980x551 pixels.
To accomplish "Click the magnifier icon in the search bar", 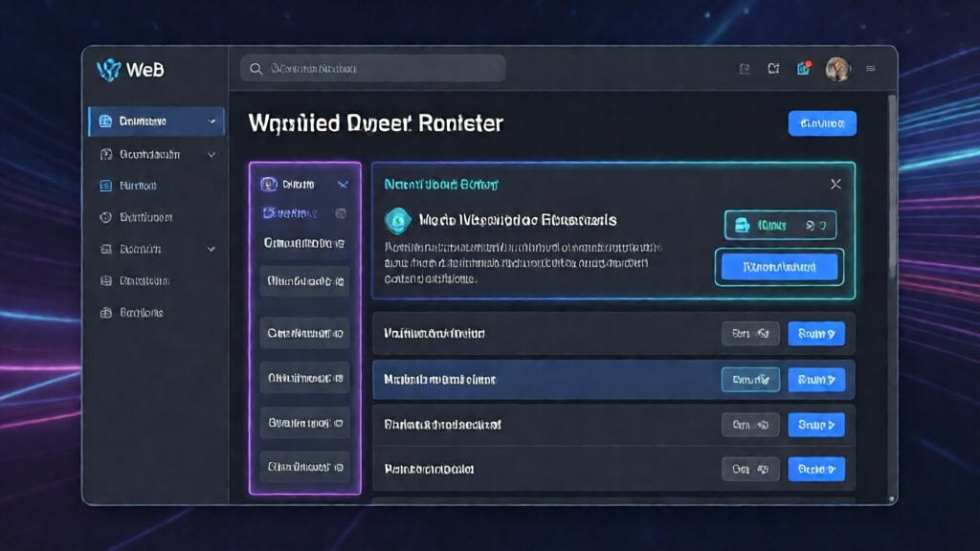I will [x=256, y=69].
